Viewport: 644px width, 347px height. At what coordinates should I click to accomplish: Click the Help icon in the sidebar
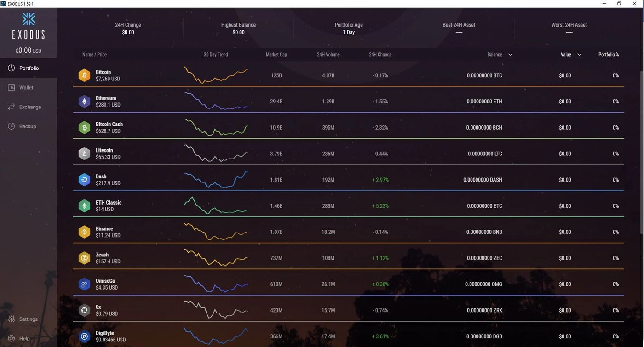(x=11, y=338)
